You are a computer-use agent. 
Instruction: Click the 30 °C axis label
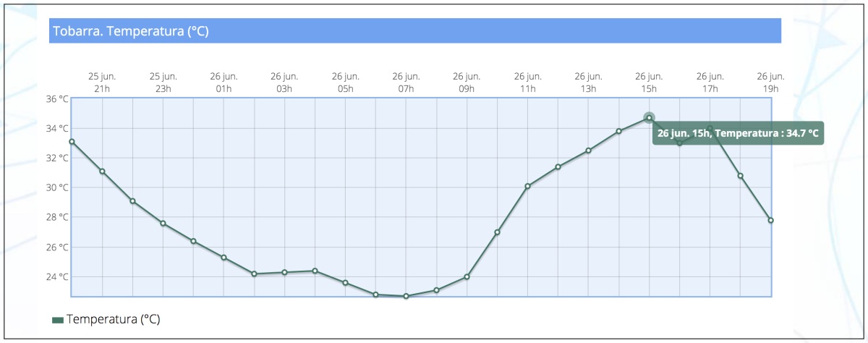(x=56, y=187)
